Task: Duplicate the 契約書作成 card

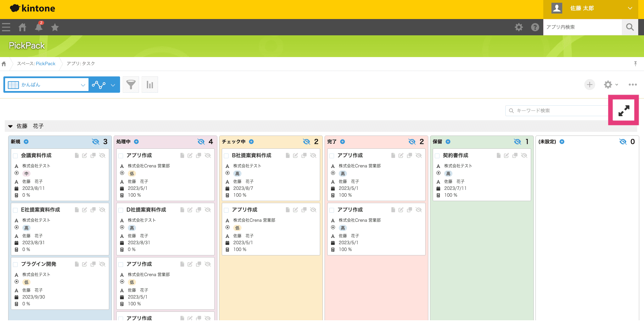Action: click(x=515, y=156)
